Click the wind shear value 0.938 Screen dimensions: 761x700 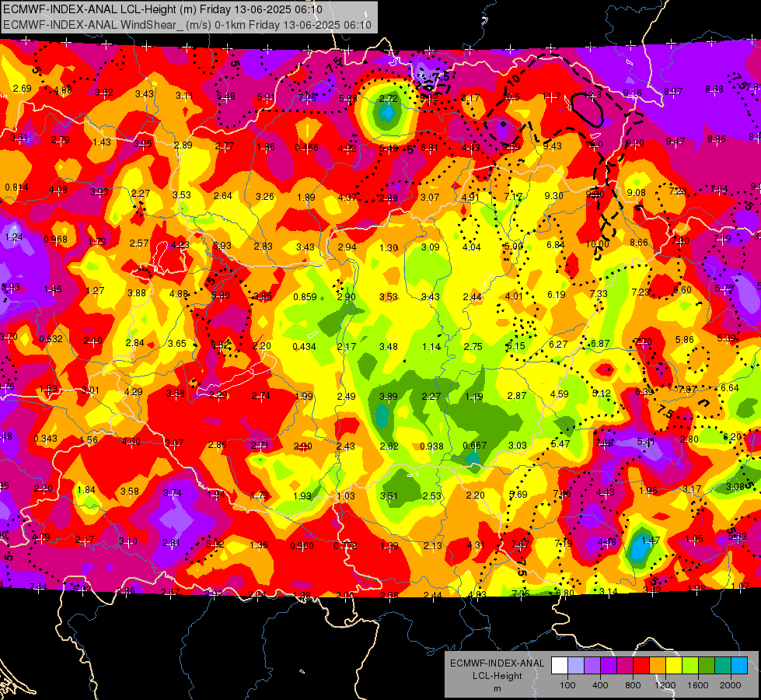click(431, 446)
